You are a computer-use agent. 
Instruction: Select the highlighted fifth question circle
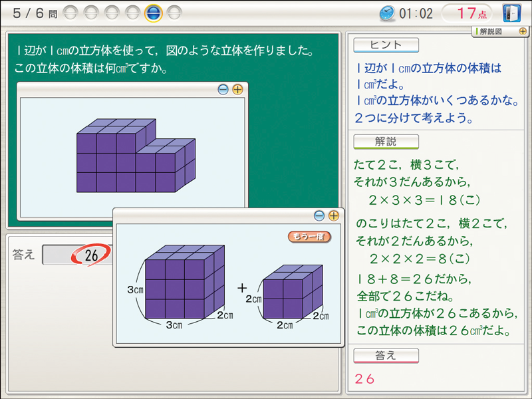coord(153,13)
